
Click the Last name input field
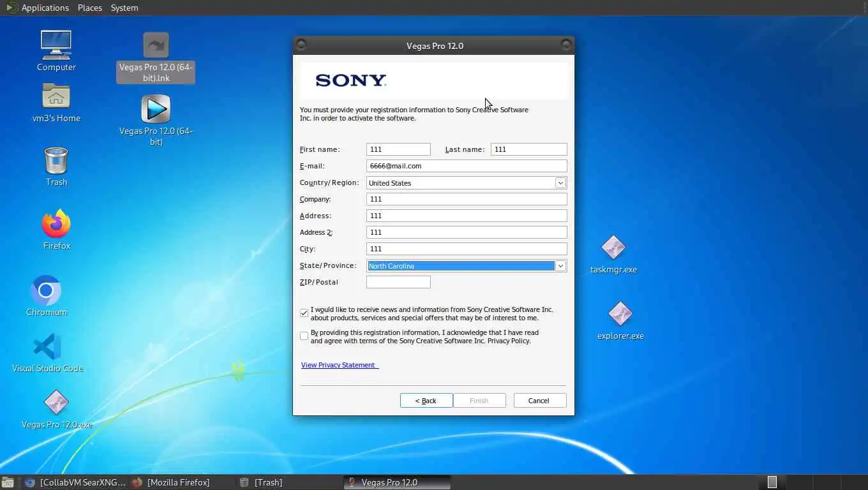(528, 149)
